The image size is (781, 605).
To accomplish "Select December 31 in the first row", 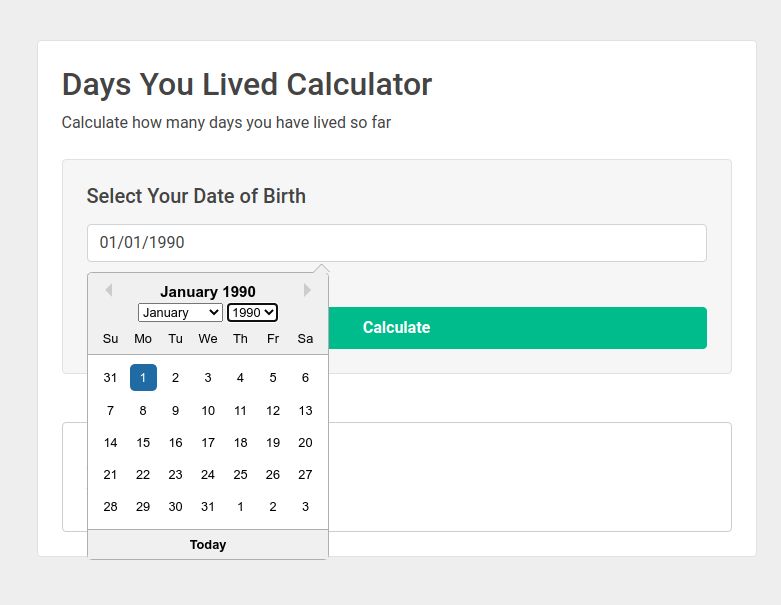I will (x=110, y=378).
